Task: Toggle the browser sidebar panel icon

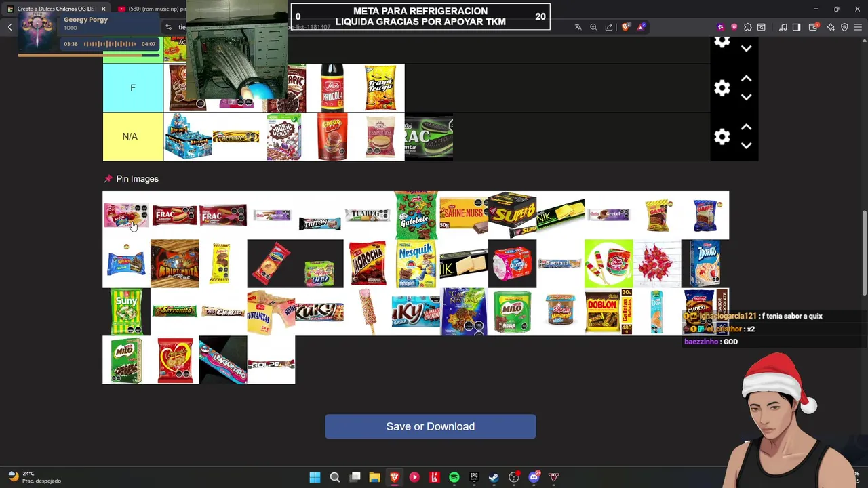Action: [797, 27]
